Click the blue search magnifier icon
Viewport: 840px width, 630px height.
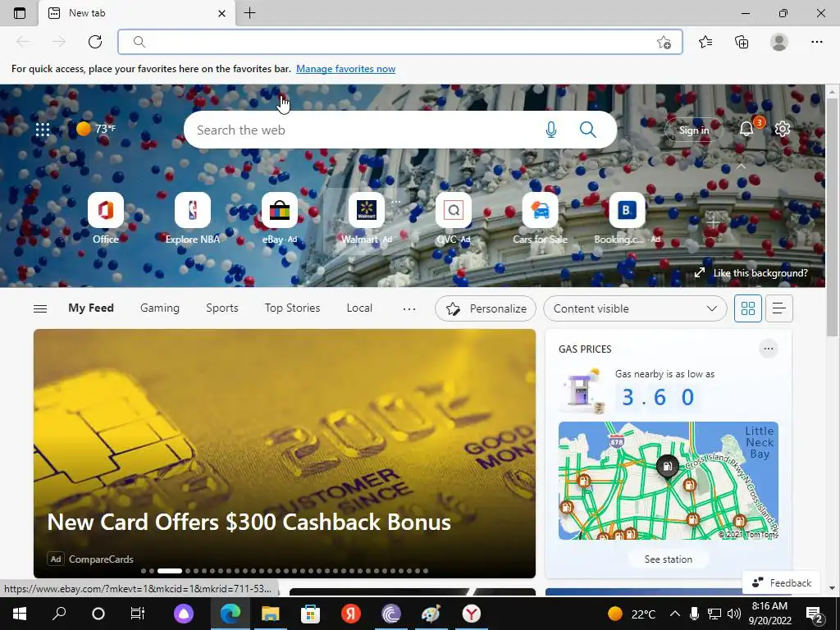[x=587, y=130]
